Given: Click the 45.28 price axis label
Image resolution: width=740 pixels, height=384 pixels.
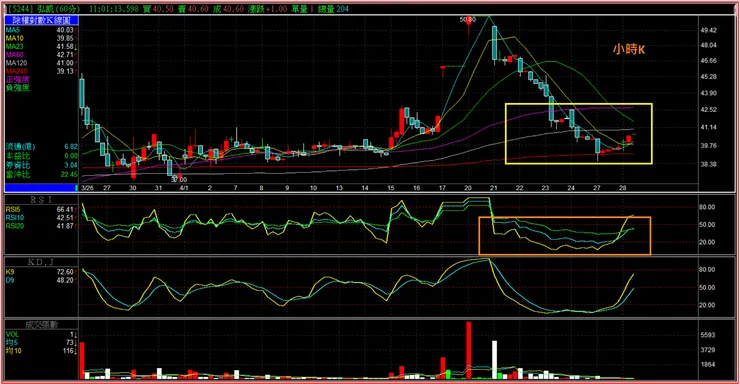Looking at the screenshot, I should [709, 76].
